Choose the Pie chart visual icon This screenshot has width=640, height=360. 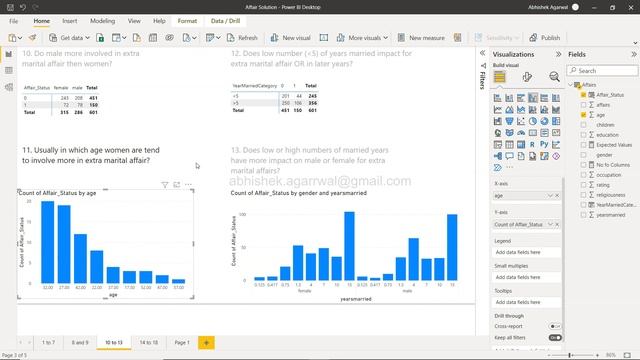pos(533,121)
